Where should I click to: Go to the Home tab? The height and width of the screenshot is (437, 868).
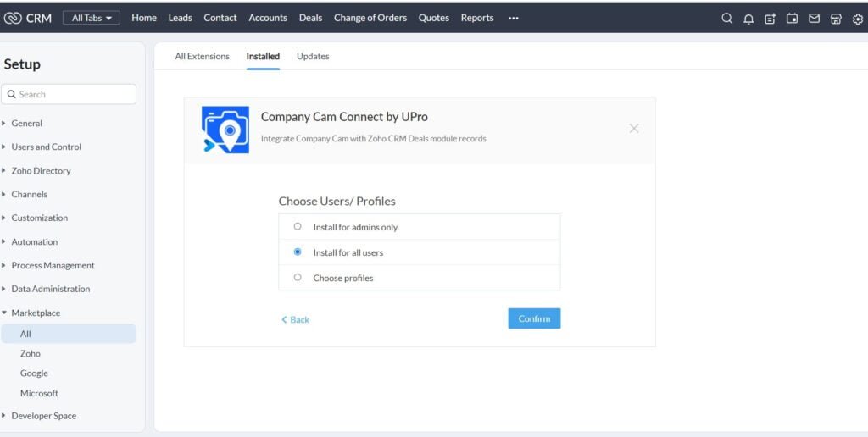144,18
